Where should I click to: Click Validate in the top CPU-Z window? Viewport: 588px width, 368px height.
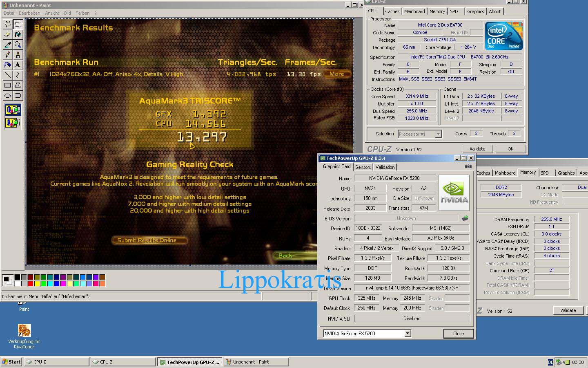click(x=477, y=149)
